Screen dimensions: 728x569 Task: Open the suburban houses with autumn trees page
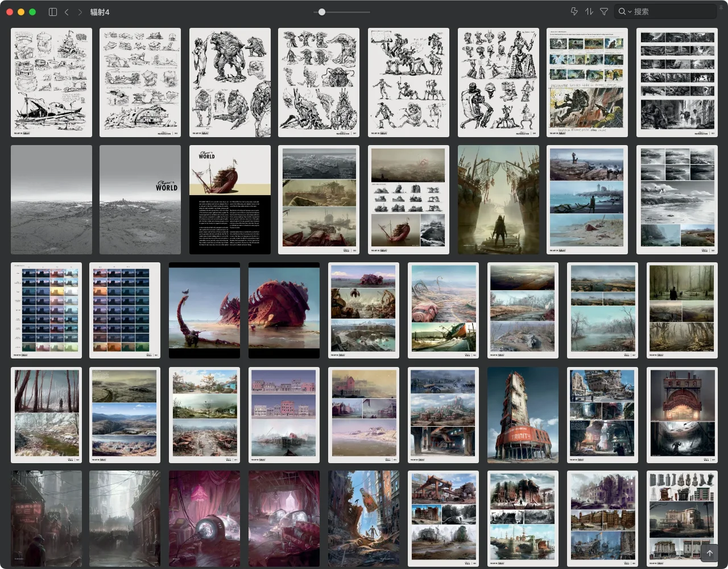coord(204,415)
